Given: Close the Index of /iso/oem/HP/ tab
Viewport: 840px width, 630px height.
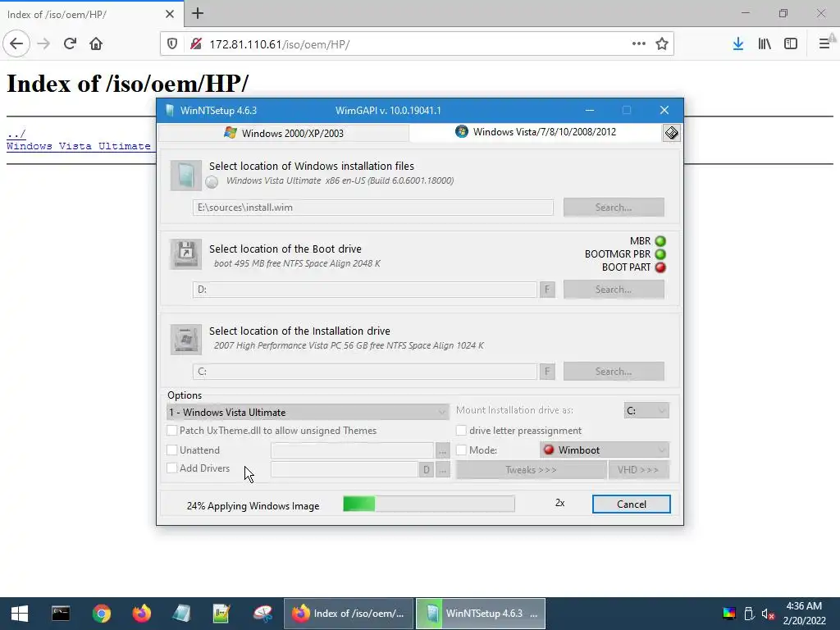Looking at the screenshot, I should 169,14.
